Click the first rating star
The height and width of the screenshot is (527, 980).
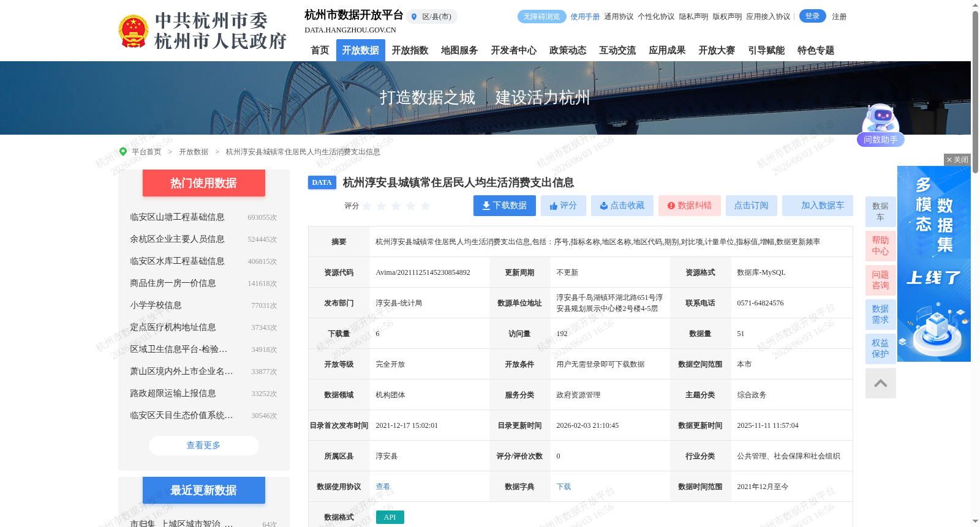click(367, 206)
